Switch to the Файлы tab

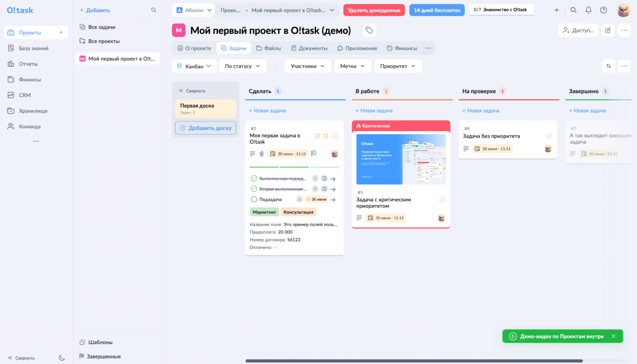click(269, 48)
